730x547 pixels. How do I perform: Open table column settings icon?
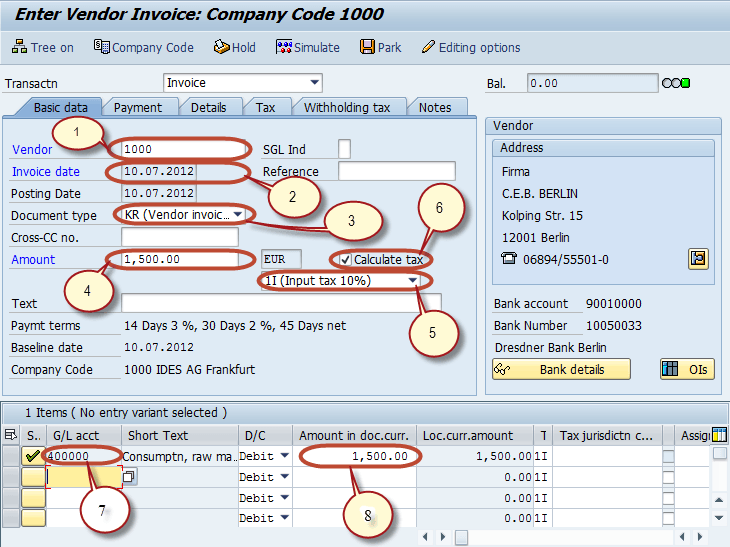718,434
